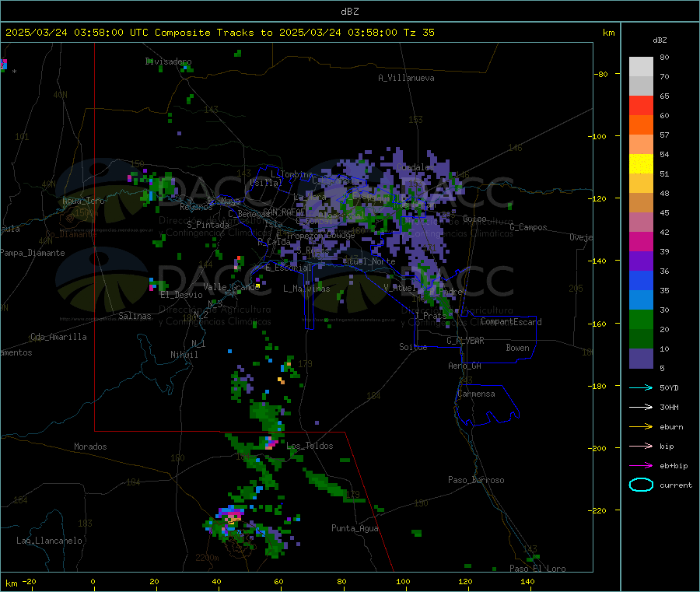The height and width of the screenshot is (592, 700).
Task: Click the 'G_Campos' map label
Action: click(x=528, y=227)
